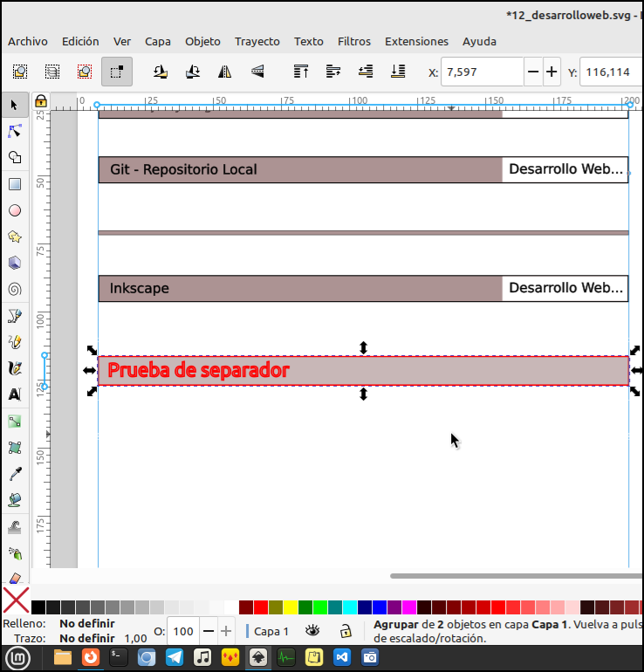This screenshot has width=644, height=672.
Task: Click the Deselect icon
Action: [85, 72]
